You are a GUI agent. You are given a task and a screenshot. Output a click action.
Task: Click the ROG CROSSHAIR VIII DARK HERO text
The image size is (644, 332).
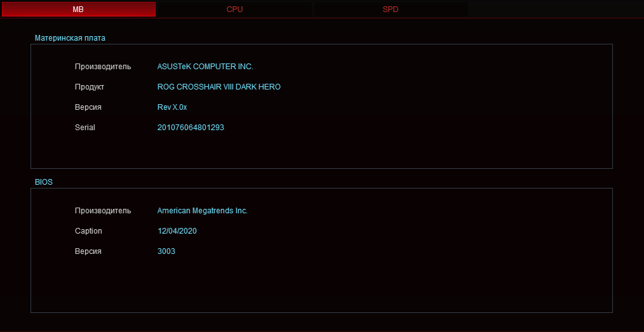click(x=218, y=87)
